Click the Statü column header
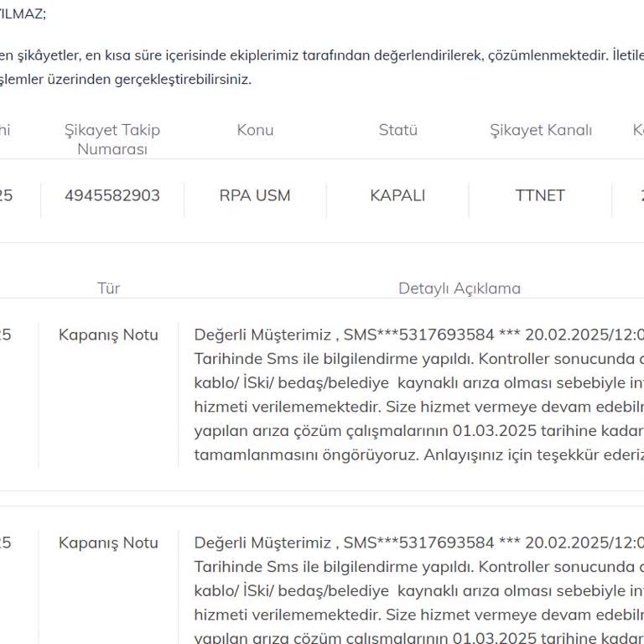644x644 pixels. (398, 130)
